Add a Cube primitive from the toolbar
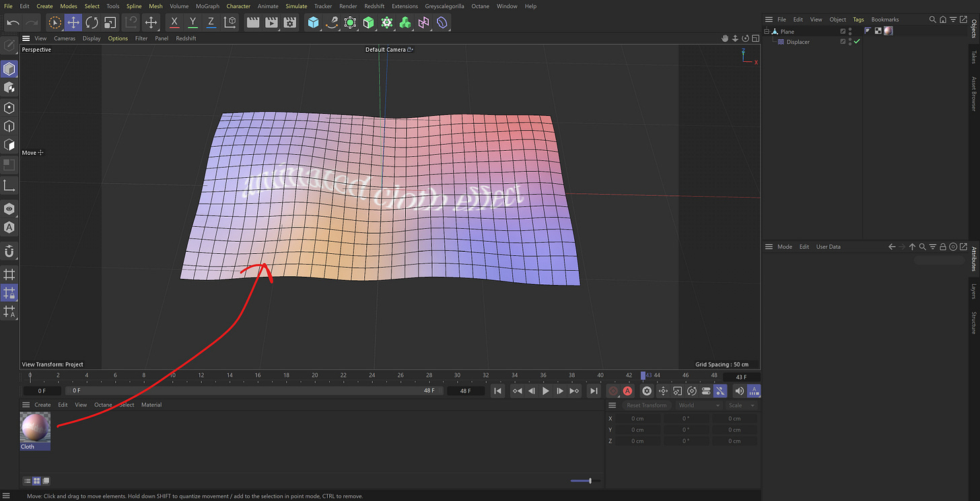Viewport: 980px width, 501px height. pyautogui.click(x=313, y=22)
